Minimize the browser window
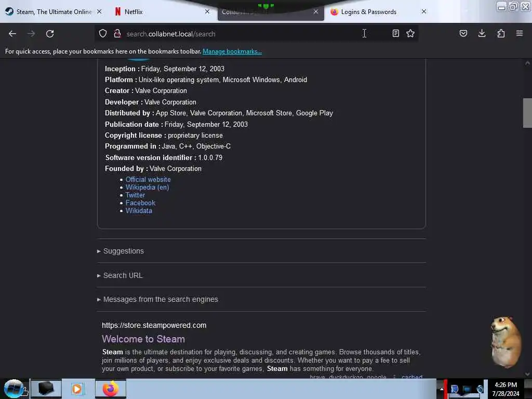Image resolution: width=532 pixels, height=399 pixels. pyautogui.click(x=501, y=6)
